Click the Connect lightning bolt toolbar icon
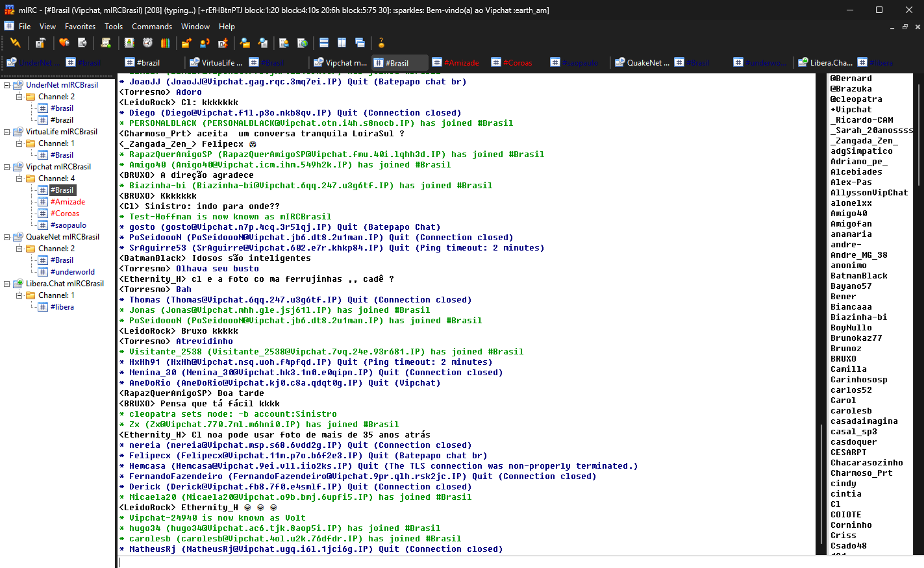 click(x=16, y=43)
